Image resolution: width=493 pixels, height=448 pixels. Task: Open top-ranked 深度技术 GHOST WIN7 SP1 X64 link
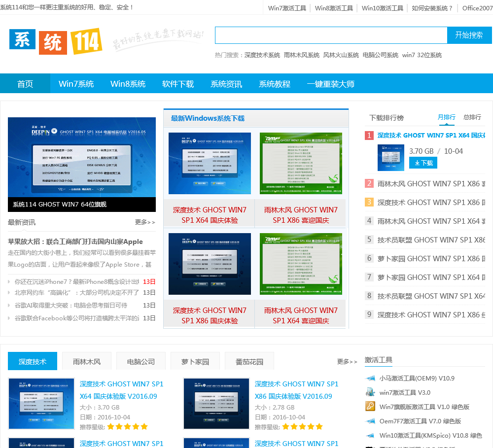click(431, 136)
